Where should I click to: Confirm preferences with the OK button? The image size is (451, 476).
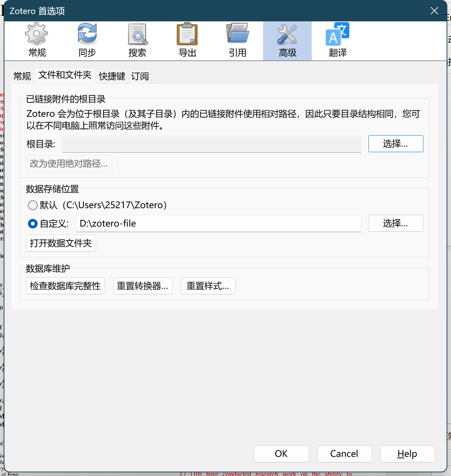[x=281, y=454]
